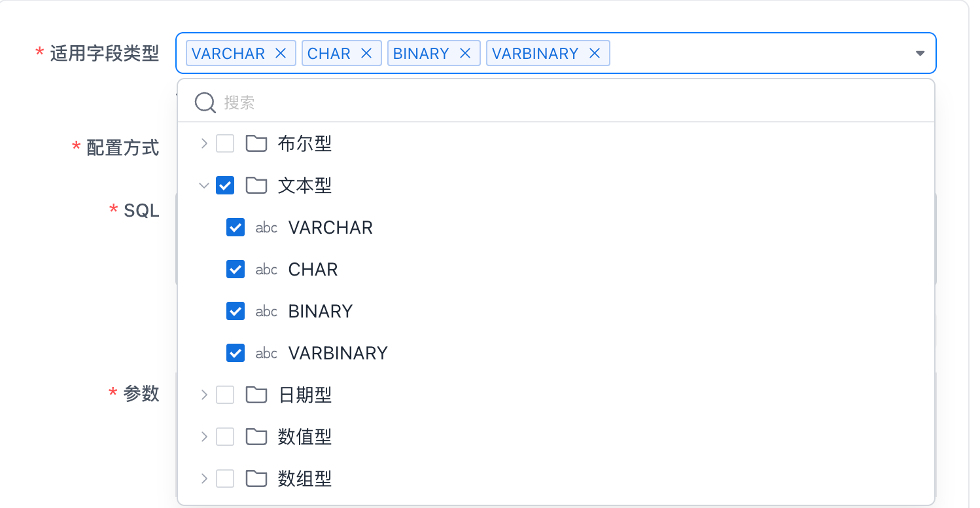980x508 pixels.
Task: Remove the VARBINARY tag
Action: pos(595,54)
